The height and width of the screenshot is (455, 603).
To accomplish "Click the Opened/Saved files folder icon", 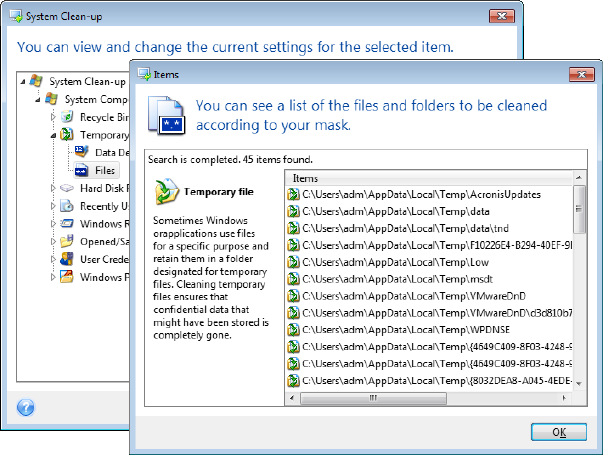I will (x=67, y=241).
